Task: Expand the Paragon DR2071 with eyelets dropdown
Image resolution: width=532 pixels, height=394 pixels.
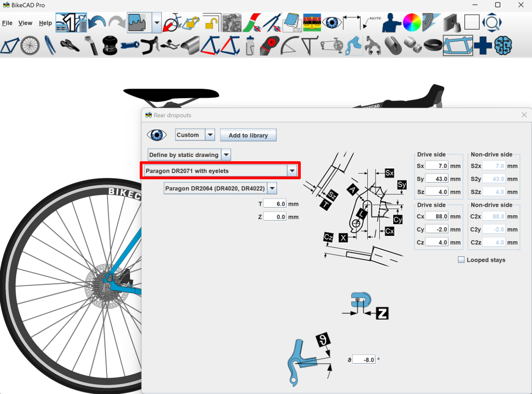Action: point(292,170)
